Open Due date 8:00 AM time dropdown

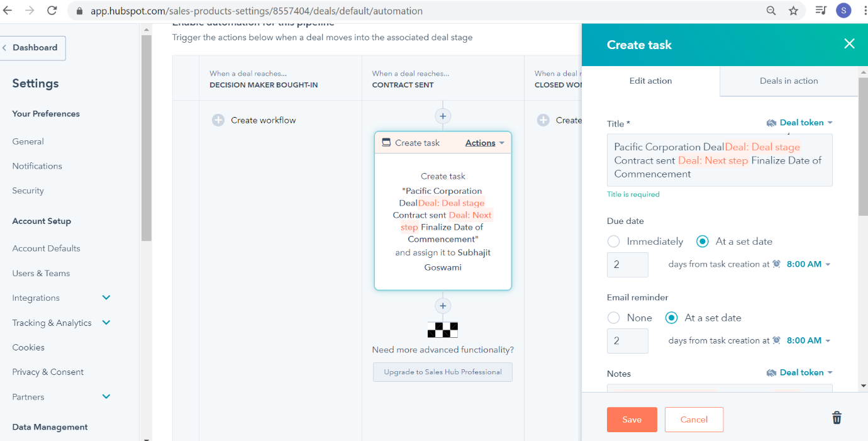(808, 264)
